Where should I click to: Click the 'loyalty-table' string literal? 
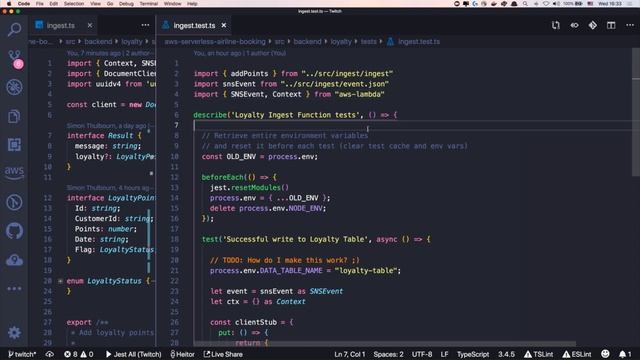[x=366, y=271]
